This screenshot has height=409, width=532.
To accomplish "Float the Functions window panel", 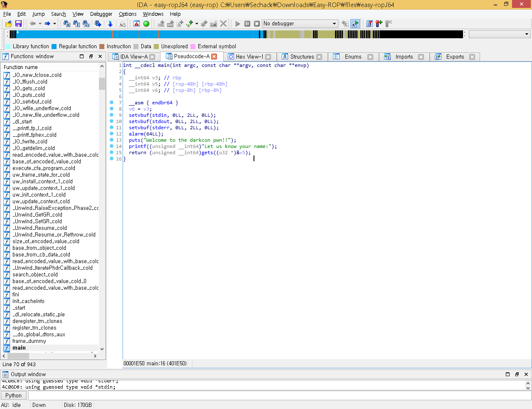I will coord(91,57).
